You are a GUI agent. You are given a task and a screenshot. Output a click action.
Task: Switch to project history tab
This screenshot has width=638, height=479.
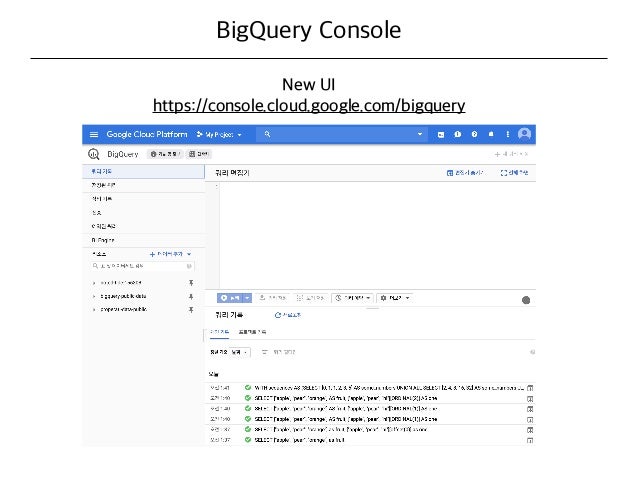(x=252, y=332)
